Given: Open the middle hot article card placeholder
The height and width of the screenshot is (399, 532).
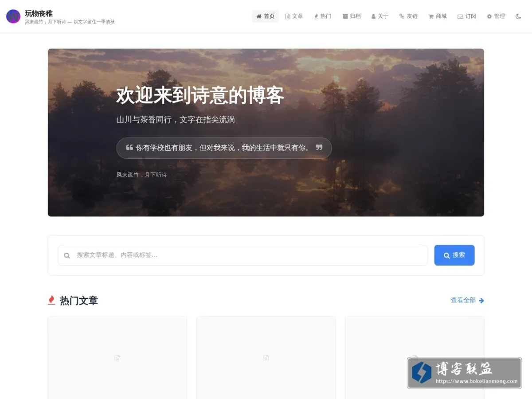Looking at the screenshot, I should pos(266,357).
